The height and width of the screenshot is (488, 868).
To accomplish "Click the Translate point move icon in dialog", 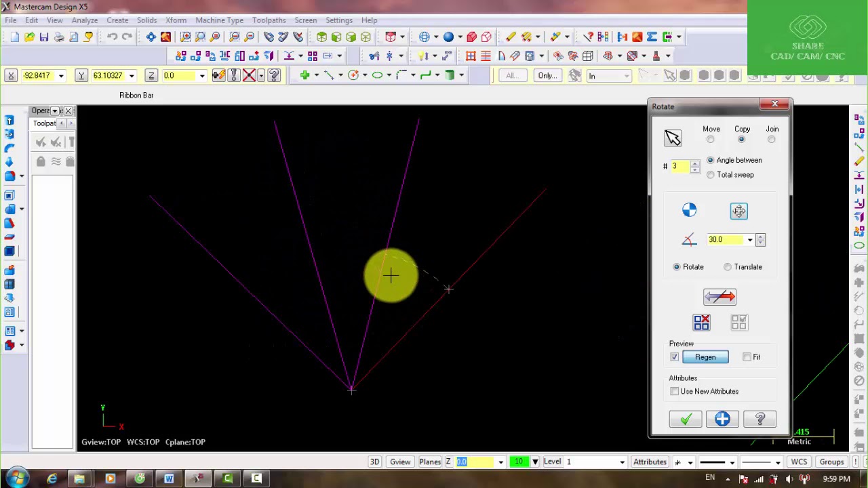I will coord(738,211).
